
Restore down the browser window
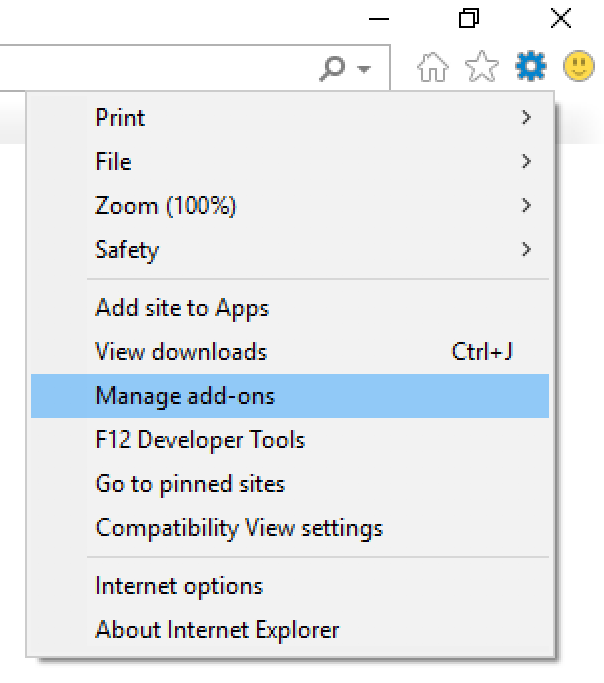[x=469, y=19]
